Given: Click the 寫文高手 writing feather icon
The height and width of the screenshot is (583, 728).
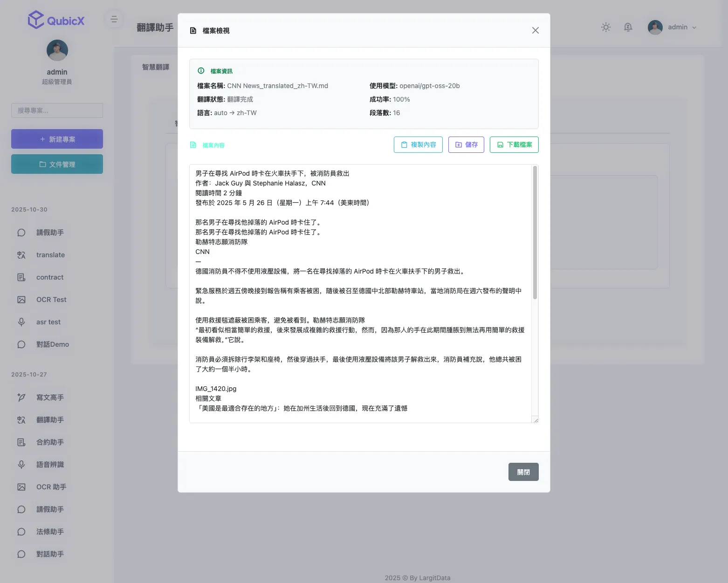Looking at the screenshot, I should (x=21, y=398).
